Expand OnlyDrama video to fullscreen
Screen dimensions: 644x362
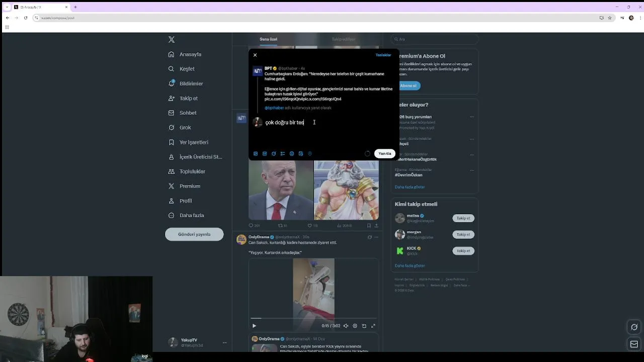[x=373, y=326]
